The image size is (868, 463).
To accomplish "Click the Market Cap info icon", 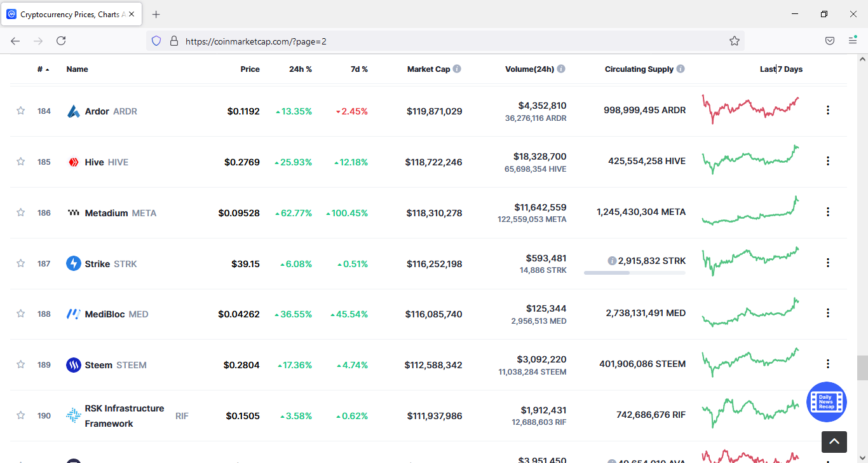I will (x=457, y=69).
